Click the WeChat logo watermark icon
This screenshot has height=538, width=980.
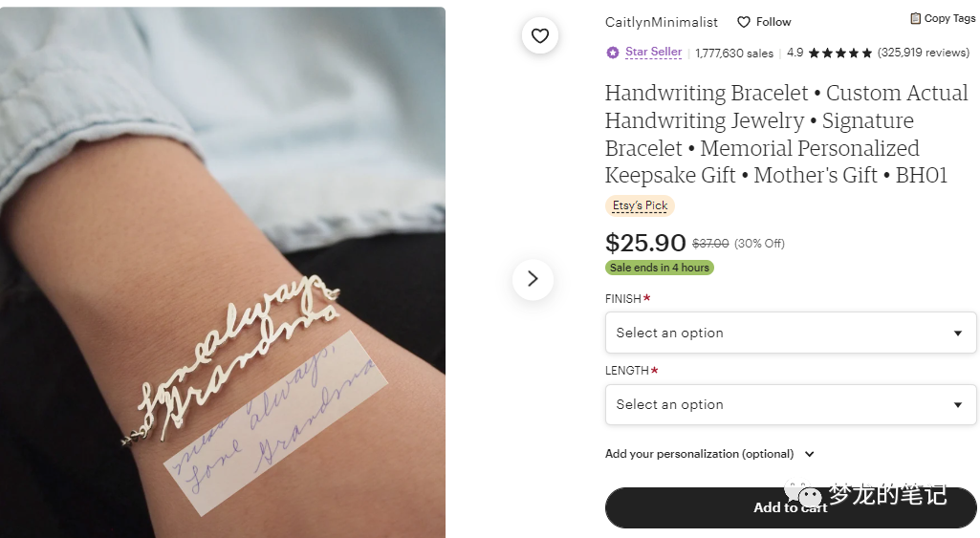(803, 494)
